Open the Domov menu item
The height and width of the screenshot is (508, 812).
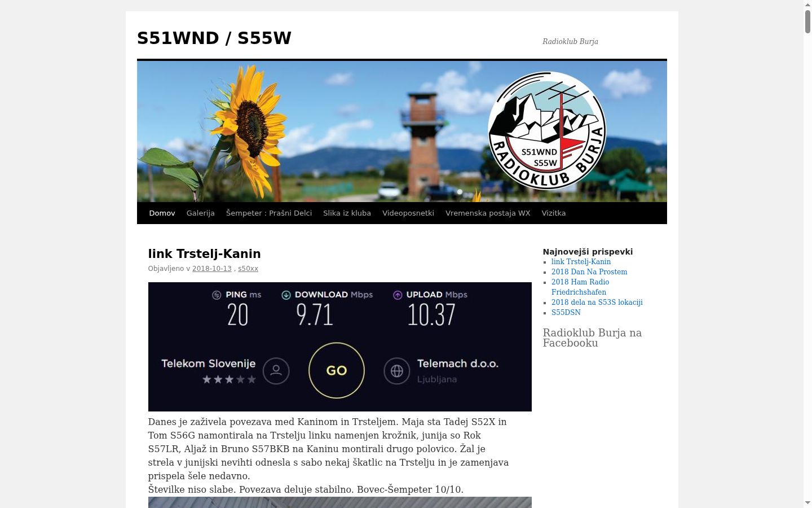click(162, 213)
